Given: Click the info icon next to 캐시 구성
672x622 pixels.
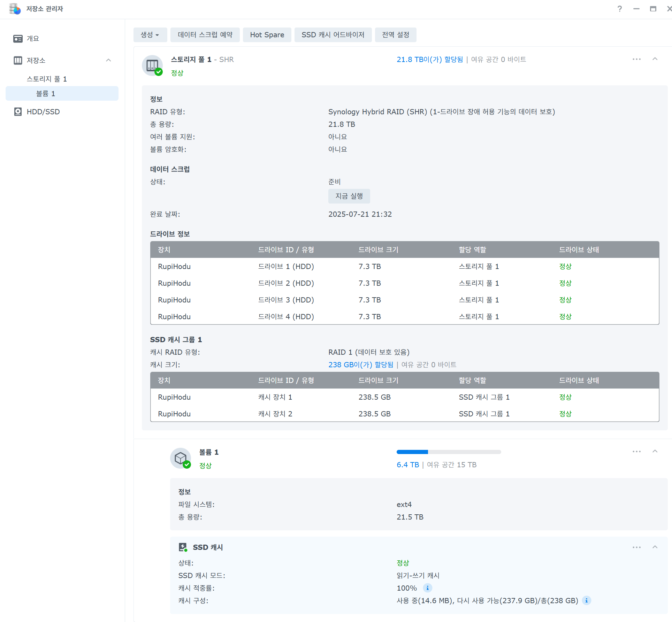Looking at the screenshot, I should (586, 600).
